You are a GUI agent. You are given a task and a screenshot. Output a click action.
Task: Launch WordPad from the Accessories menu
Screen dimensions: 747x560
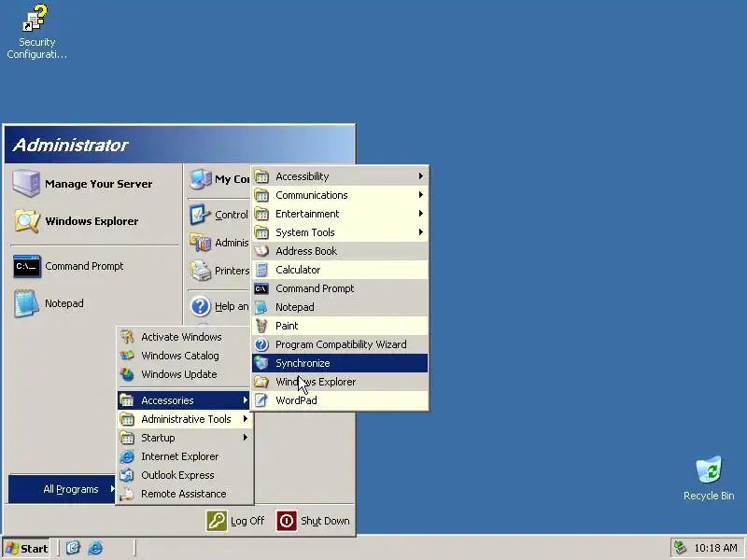(340, 400)
